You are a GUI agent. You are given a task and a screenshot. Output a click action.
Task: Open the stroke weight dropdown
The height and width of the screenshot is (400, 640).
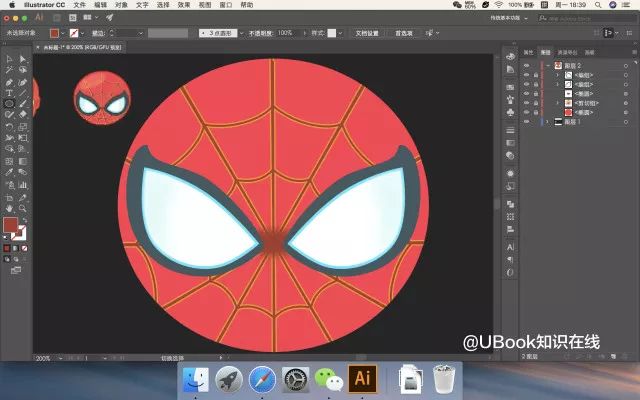click(140, 33)
